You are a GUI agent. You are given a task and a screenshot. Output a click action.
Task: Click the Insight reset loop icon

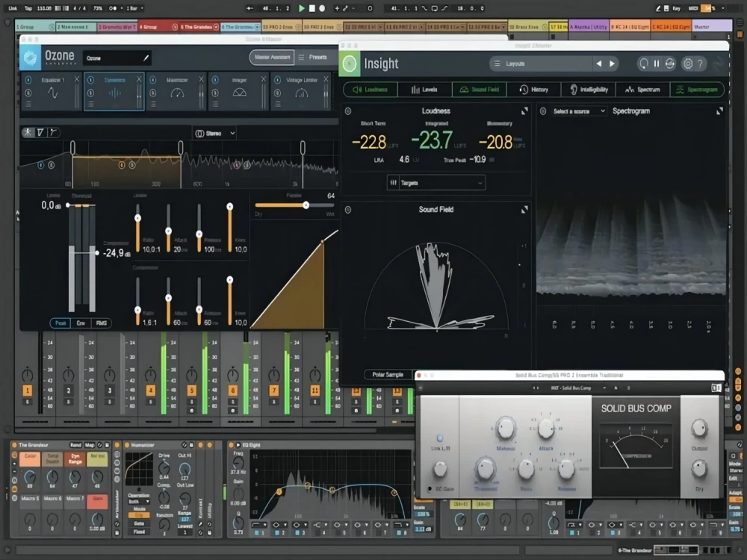(644, 63)
